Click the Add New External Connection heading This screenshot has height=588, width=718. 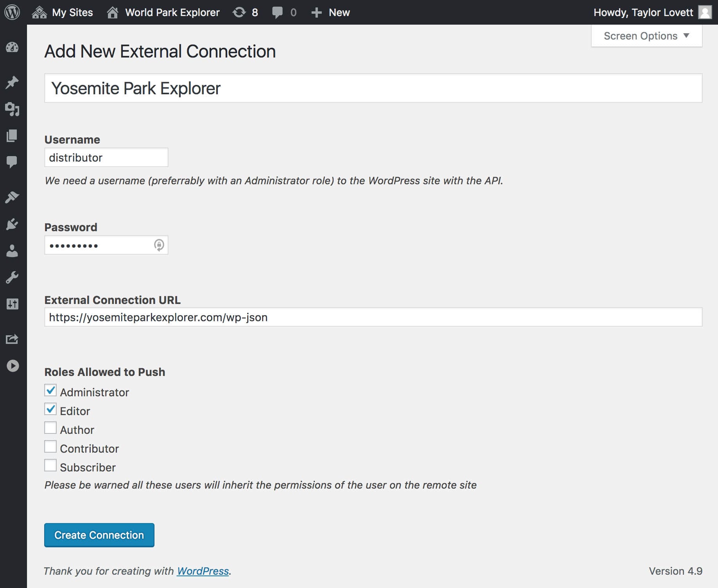click(x=160, y=51)
